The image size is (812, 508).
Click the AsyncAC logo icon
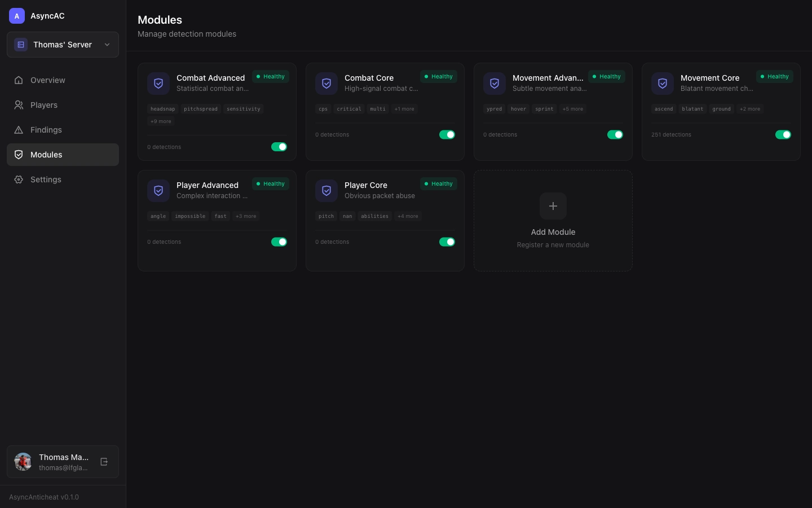17,16
